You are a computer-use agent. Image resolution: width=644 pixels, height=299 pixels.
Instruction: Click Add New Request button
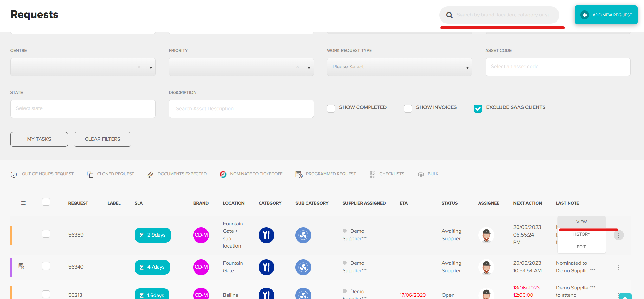tap(606, 15)
